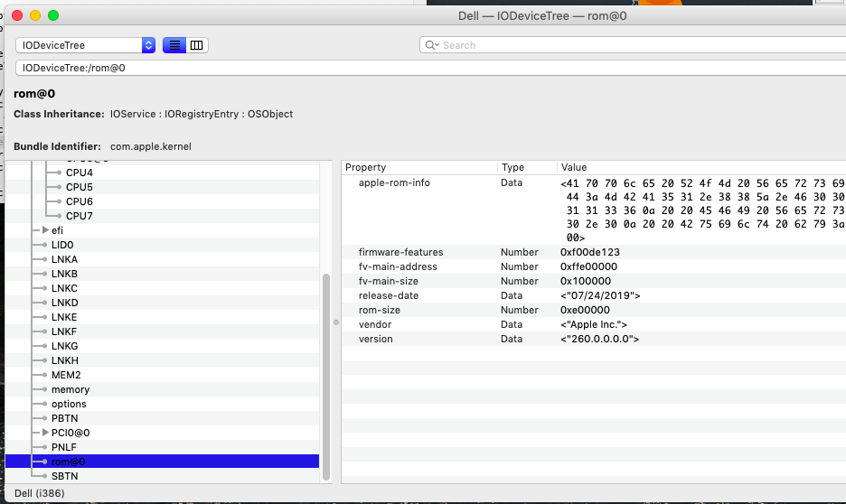Select the memory tree entry
This screenshot has height=504, width=846.
pyautogui.click(x=70, y=389)
